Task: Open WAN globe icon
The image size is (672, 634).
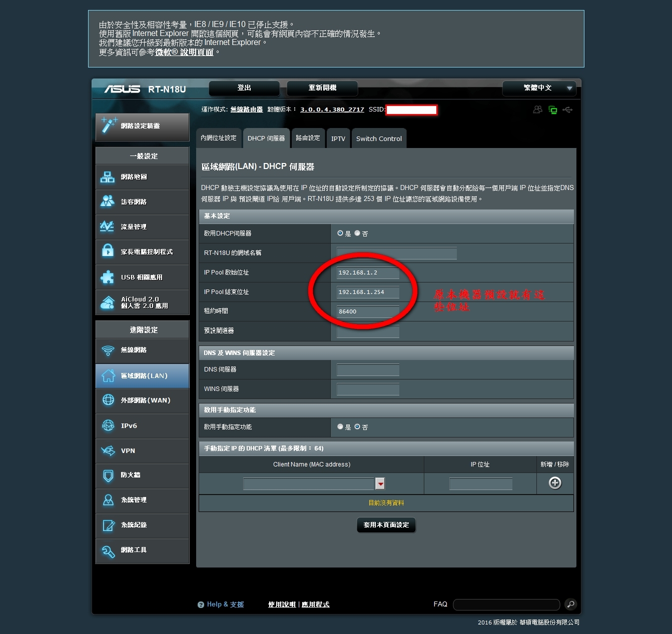Action: pos(108,400)
